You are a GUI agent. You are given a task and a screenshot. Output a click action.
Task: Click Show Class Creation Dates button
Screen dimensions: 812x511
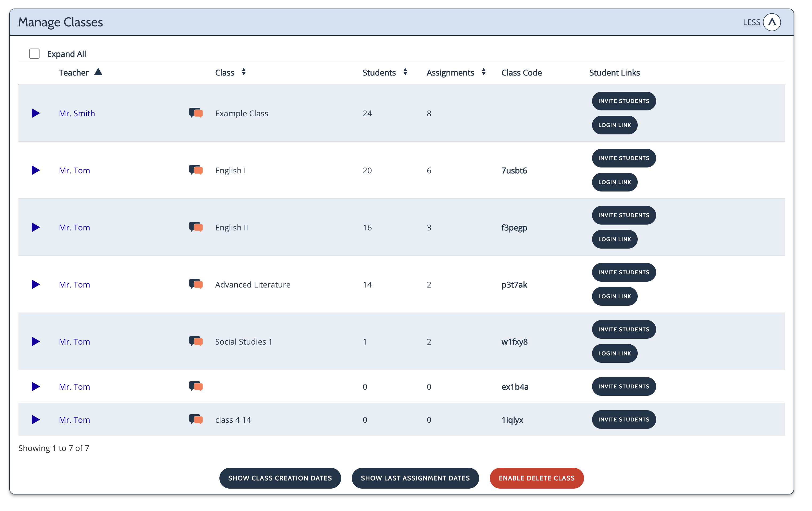click(x=280, y=478)
